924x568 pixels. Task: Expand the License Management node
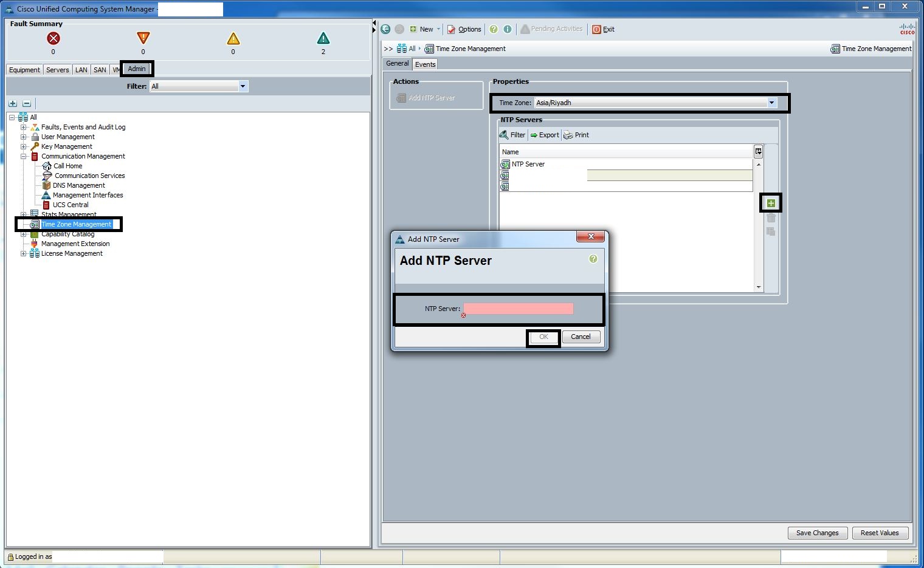[x=24, y=253]
